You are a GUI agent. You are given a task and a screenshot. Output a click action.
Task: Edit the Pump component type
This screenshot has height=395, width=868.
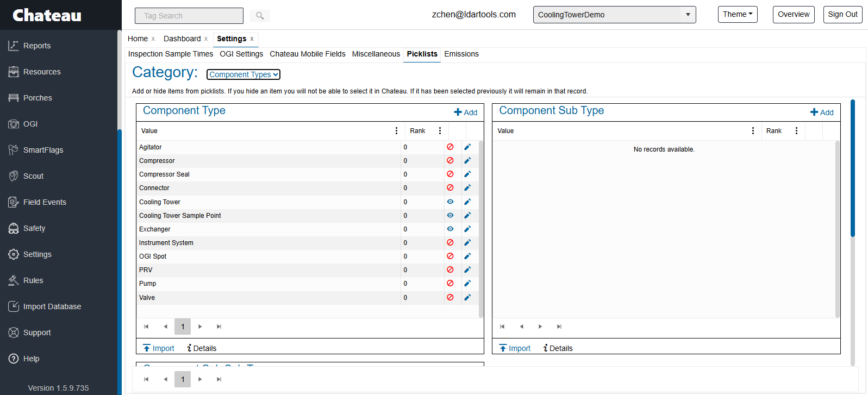[x=467, y=283]
